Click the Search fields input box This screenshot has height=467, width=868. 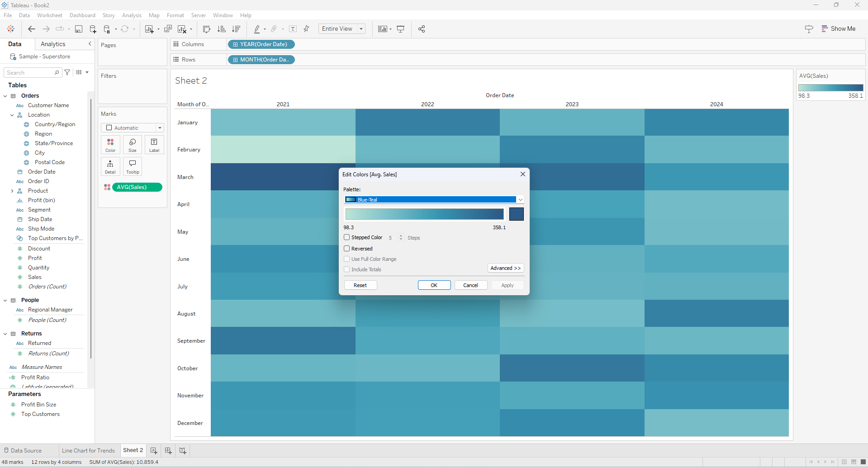pos(30,73)
